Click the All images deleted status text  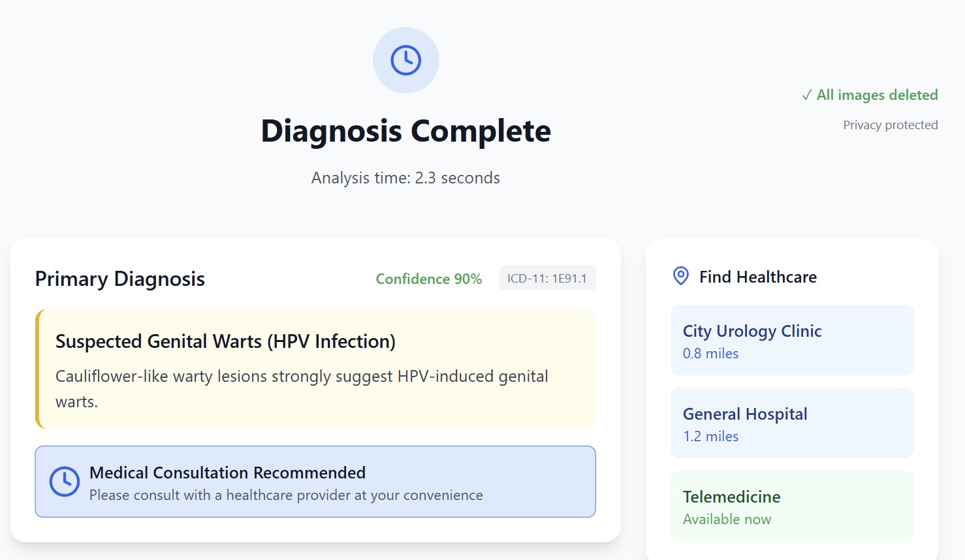(x=877, y=95)
